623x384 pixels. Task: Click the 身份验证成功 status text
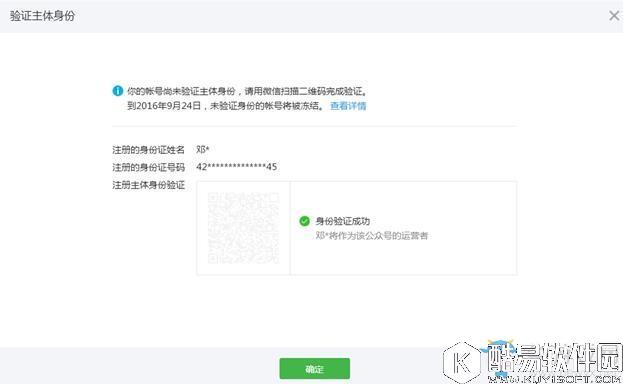(342, 221)
